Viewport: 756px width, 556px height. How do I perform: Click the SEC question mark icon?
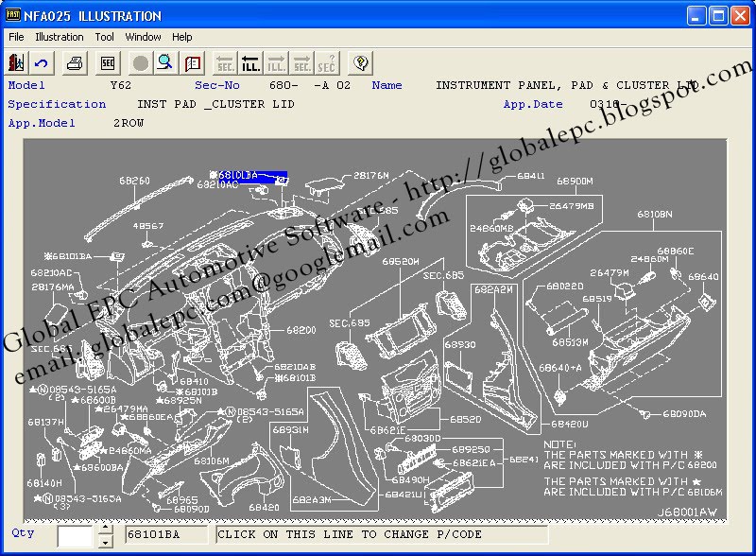327,63
